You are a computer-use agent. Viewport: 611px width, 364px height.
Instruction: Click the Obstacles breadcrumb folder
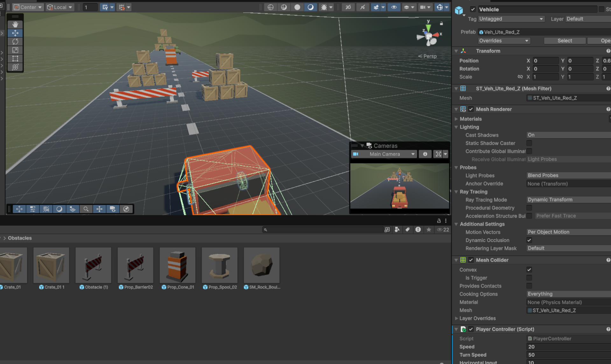click(x=20, y=238)
